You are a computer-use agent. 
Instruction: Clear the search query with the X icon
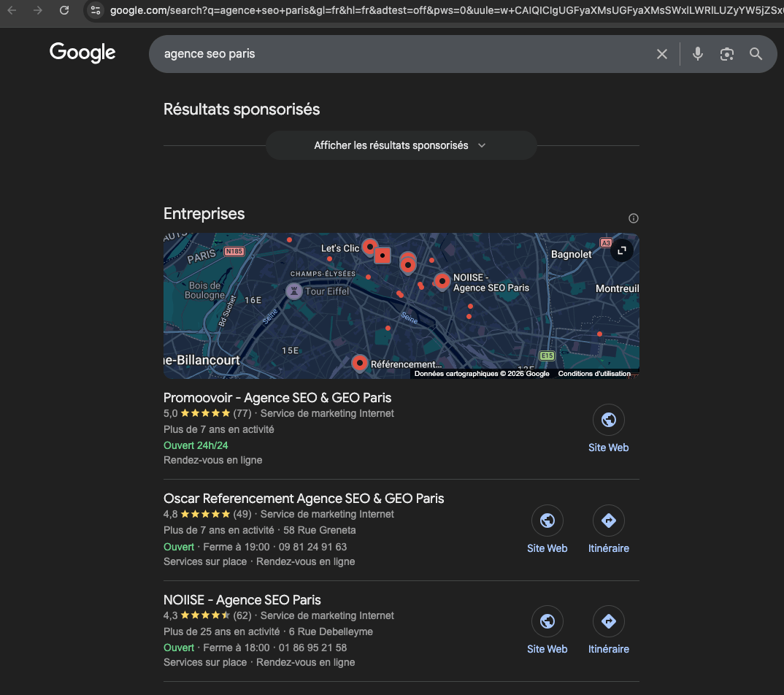click(x=662, y=54)
